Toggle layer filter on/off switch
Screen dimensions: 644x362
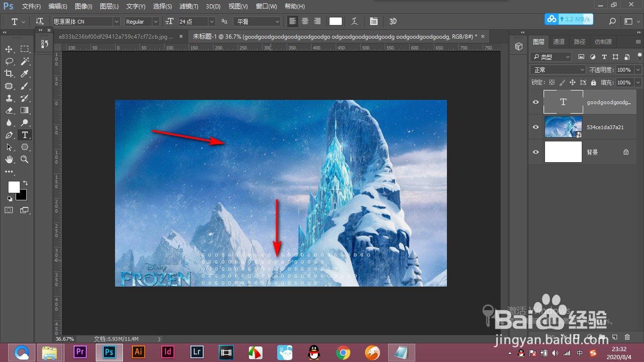(639, 57)
